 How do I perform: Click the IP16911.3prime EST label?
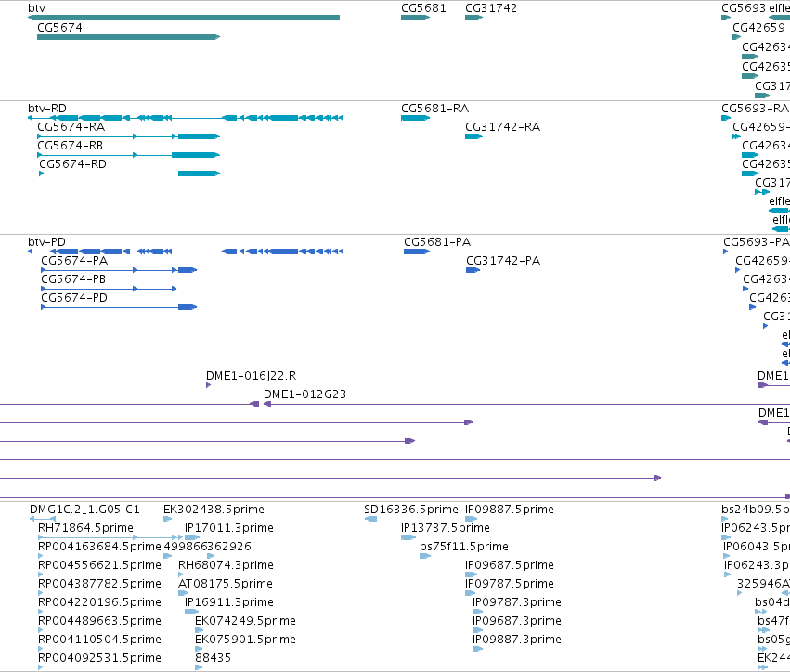click(228, 602)
